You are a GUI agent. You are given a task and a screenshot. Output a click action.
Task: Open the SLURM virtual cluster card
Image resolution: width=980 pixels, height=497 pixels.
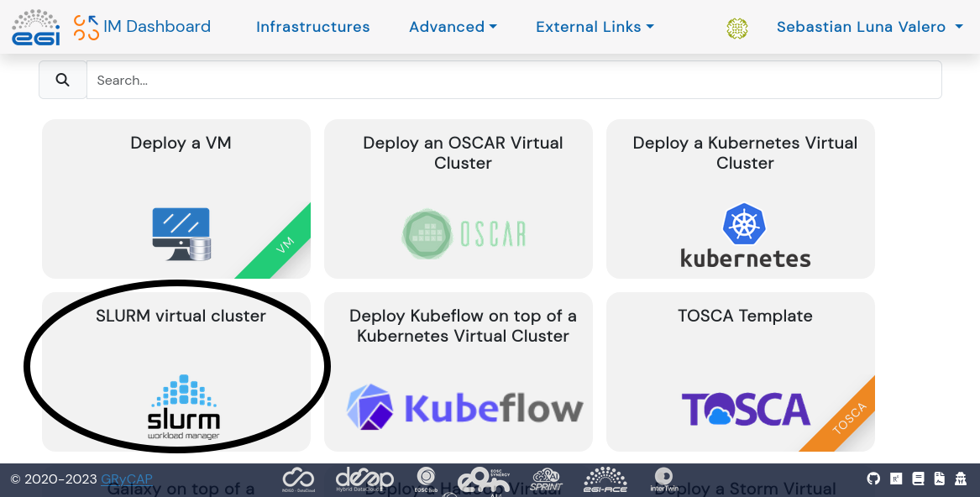click(176, 372)
